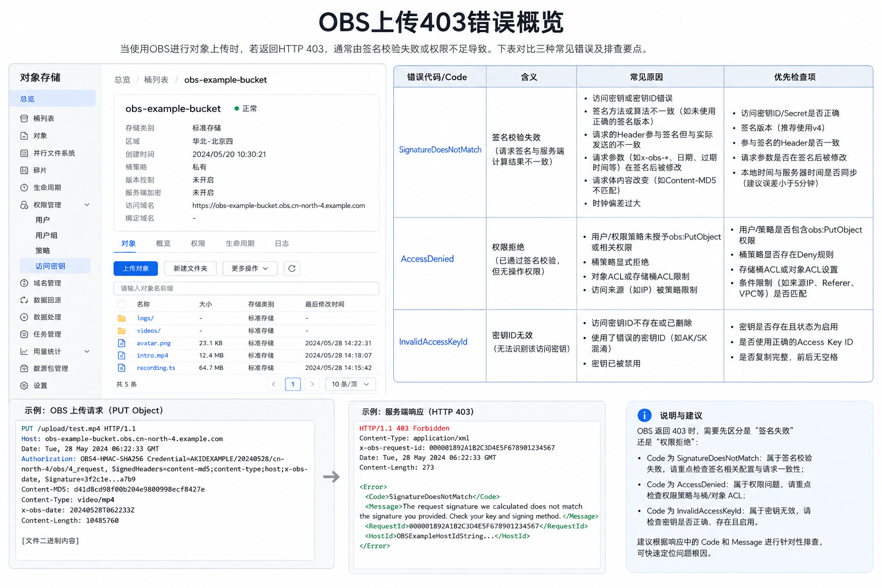Viewport: 882px width, 588px height.
Task: Open 并行文件系统 sidebar icon
Action: (x=24, y=153)
